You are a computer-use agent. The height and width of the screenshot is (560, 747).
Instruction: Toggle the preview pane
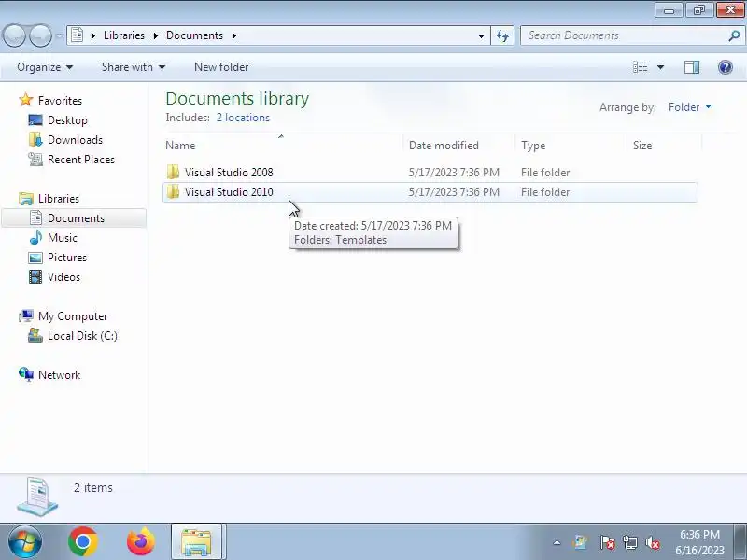coord(692,67)
